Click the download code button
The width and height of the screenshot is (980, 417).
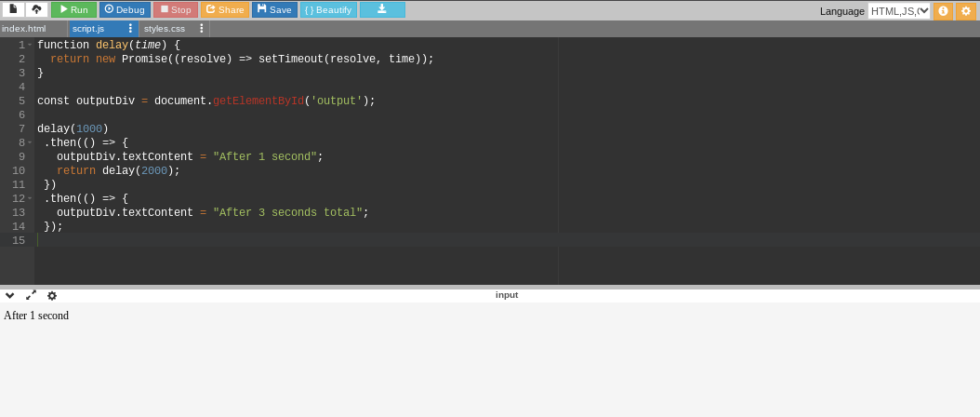pos(382,9)
